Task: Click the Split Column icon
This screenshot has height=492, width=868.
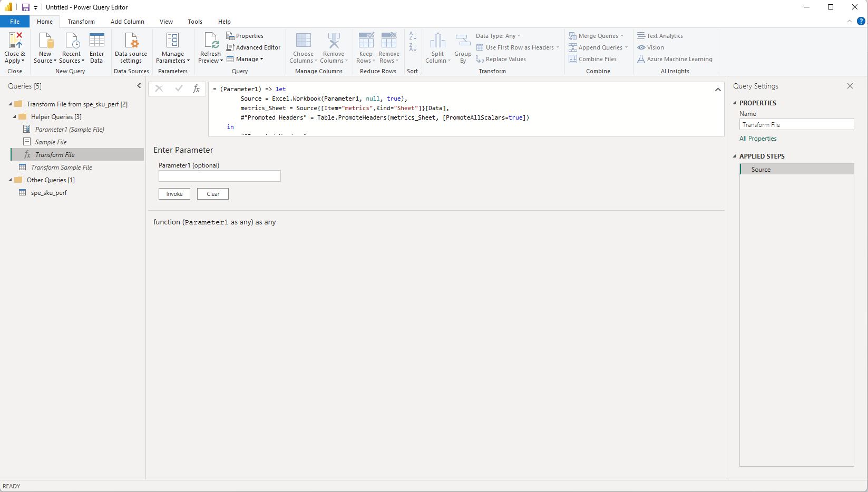Action: [438, 41]
